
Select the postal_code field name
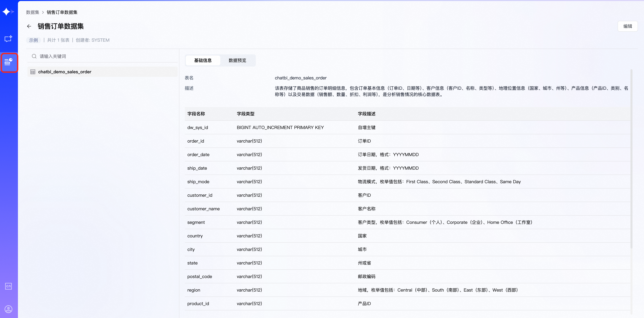[199, 277]
